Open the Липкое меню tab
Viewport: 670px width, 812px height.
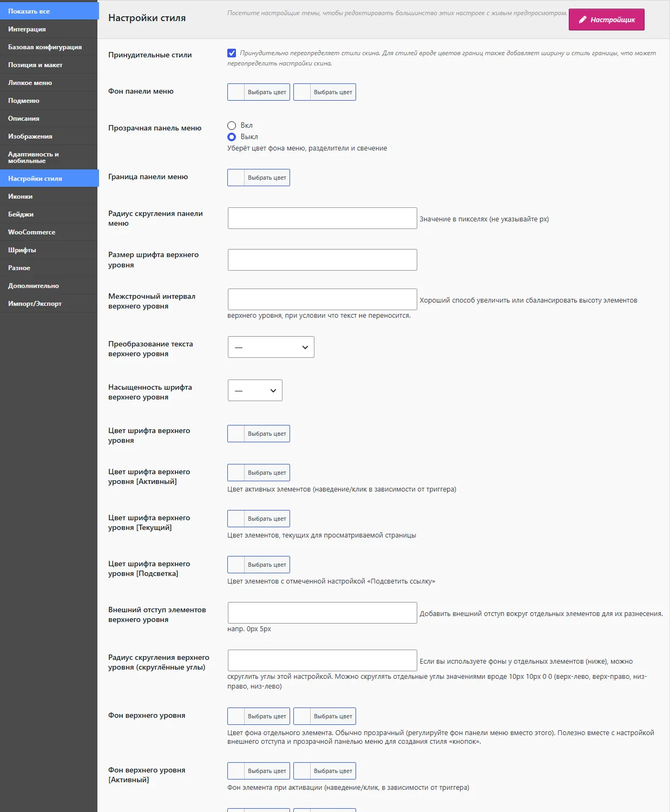pos(49,83)
